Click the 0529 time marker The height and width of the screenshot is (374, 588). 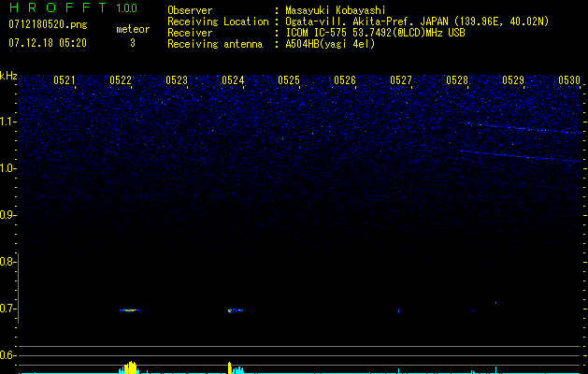[513, 80]
